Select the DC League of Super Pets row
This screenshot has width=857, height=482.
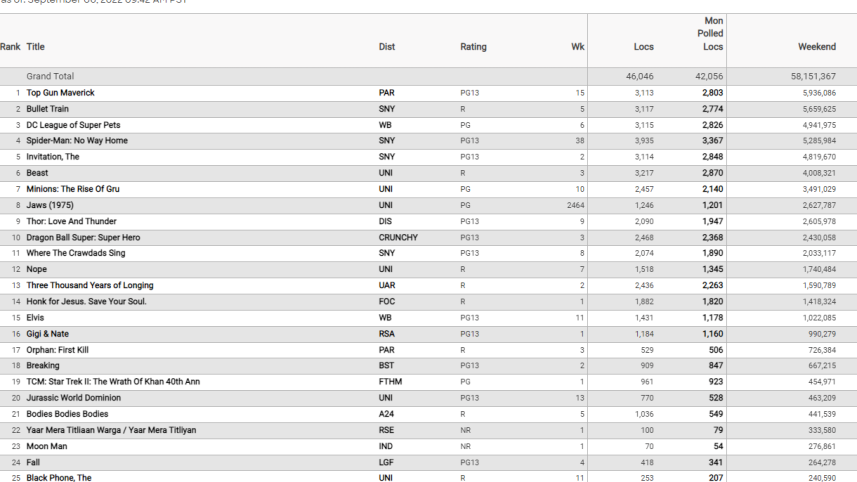pos(428,125)
